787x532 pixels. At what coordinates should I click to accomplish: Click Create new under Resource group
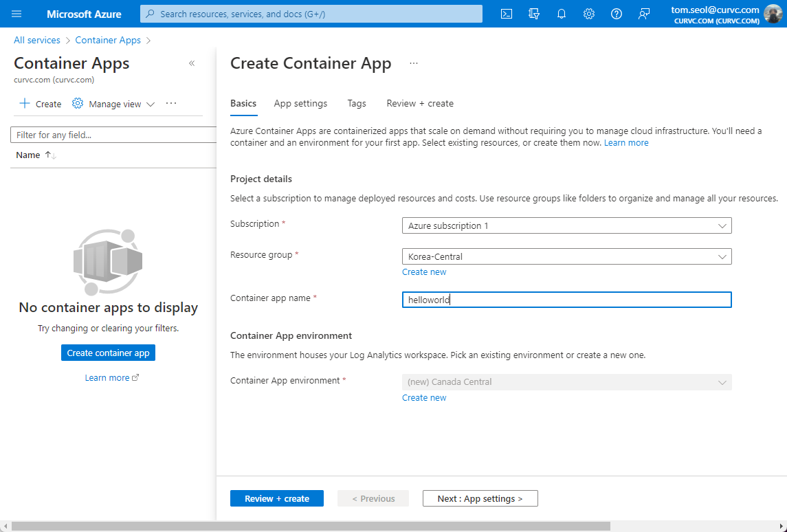point(424,272)
